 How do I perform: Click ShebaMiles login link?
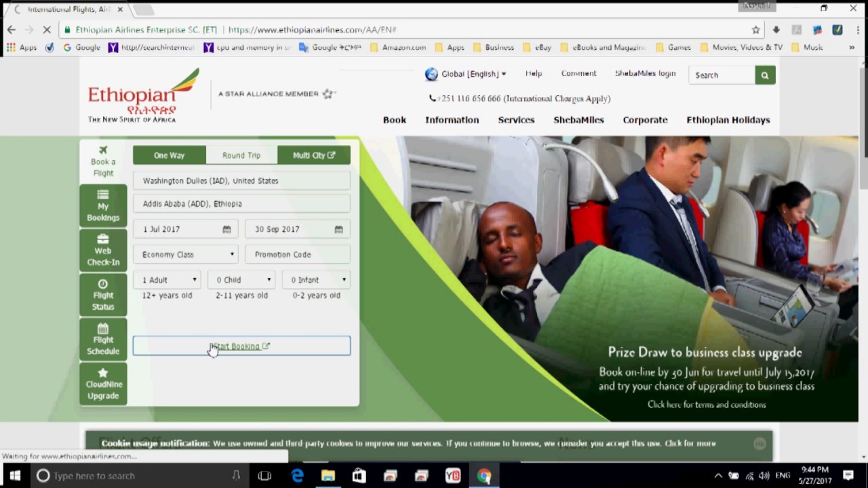point(645,73)
